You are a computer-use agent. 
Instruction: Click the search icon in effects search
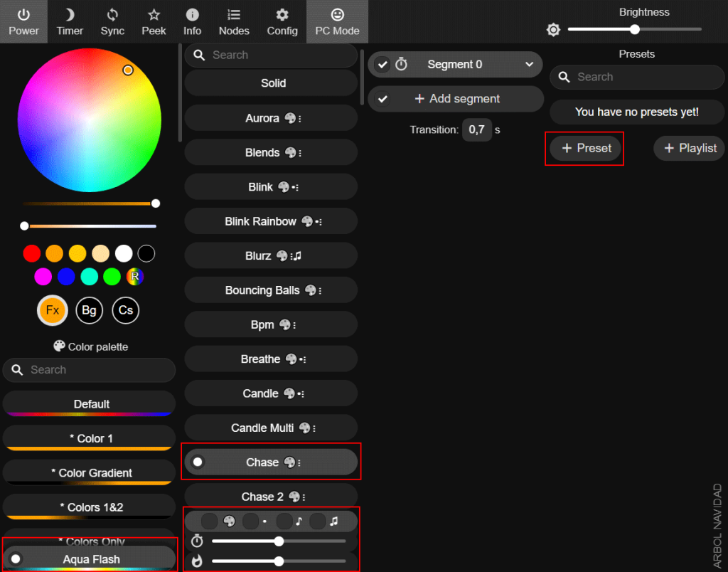[x=199, y=55]
